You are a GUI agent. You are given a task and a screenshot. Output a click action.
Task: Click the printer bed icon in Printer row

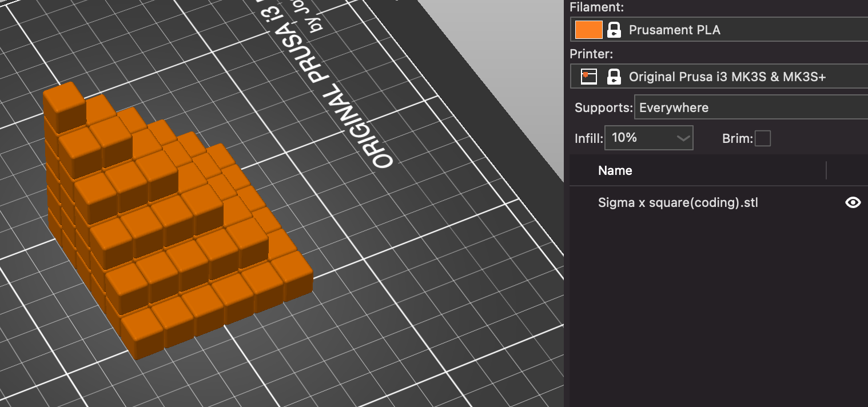(589, 77)
